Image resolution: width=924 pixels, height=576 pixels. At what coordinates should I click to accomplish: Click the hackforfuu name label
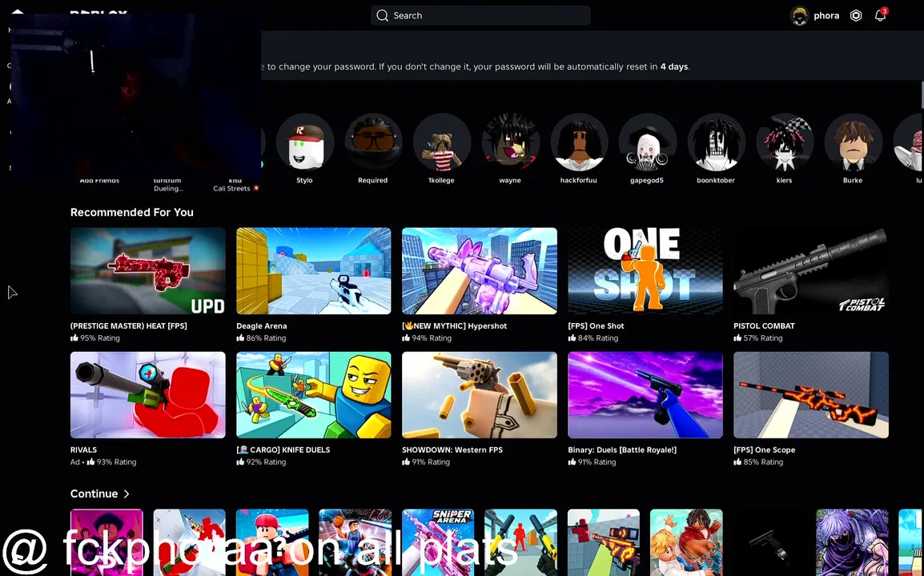(579, 180)
